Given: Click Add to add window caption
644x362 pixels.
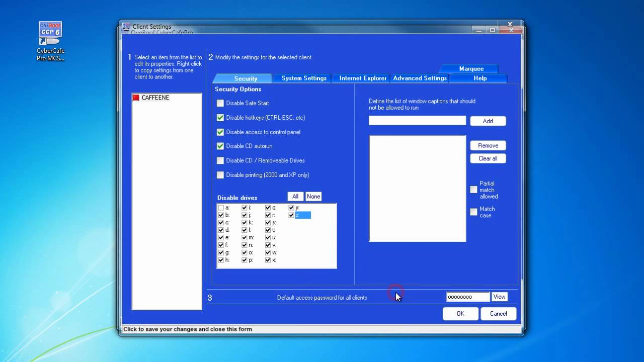Looking at the screenshot, I should 488,121.
